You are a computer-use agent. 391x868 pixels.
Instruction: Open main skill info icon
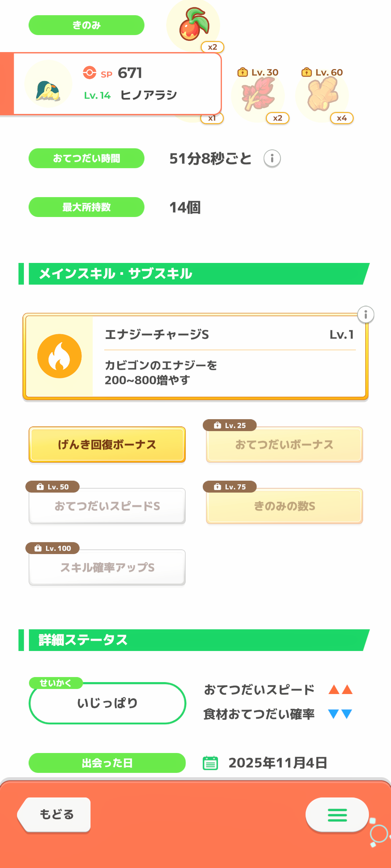click(366, 315)
